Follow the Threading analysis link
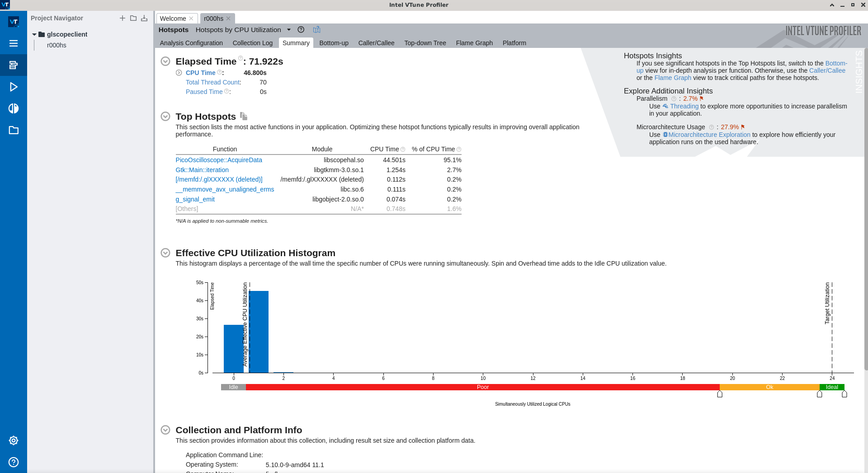The image size is (868, 473). (684, 106)
